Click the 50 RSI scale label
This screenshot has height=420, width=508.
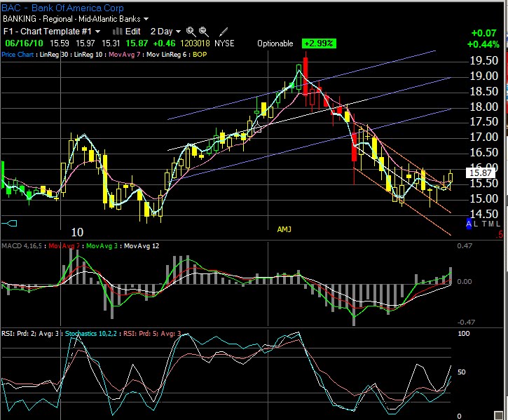click(x=462, y=372)
